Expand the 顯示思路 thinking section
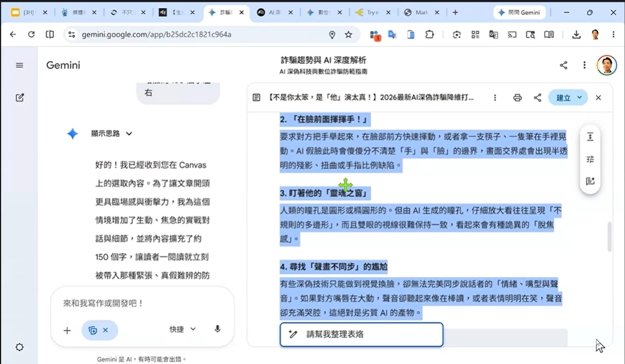Image resolution: width=625 pixels, height=364 pixels. tap(111, 133)
